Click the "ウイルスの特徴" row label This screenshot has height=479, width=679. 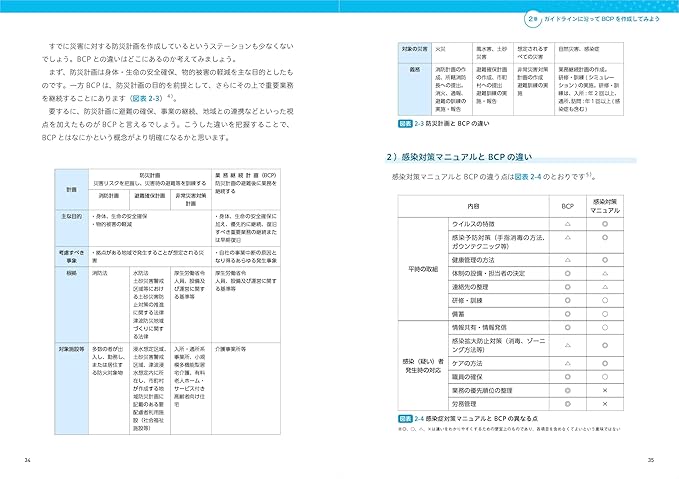[473, 224]
